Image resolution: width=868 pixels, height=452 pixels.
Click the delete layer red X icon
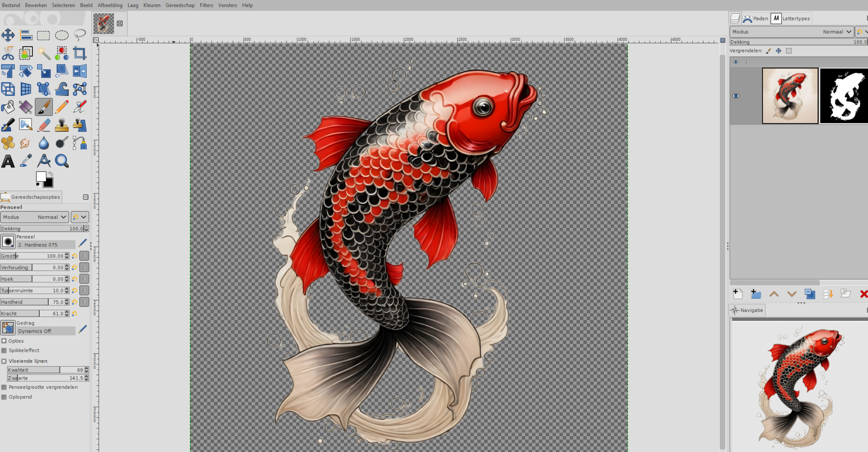[863, 294]
